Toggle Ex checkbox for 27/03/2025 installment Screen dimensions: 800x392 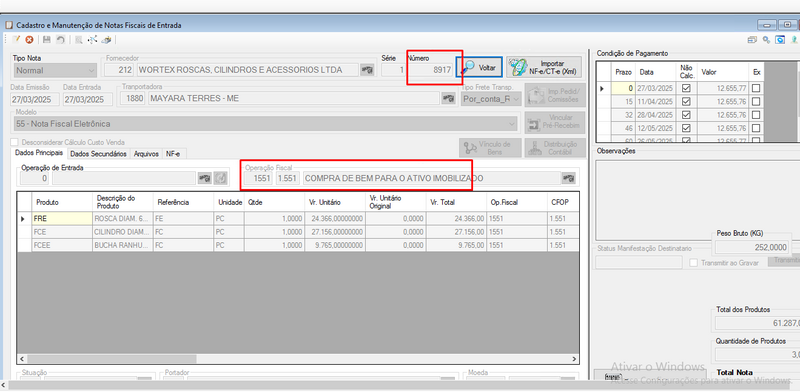756,88
